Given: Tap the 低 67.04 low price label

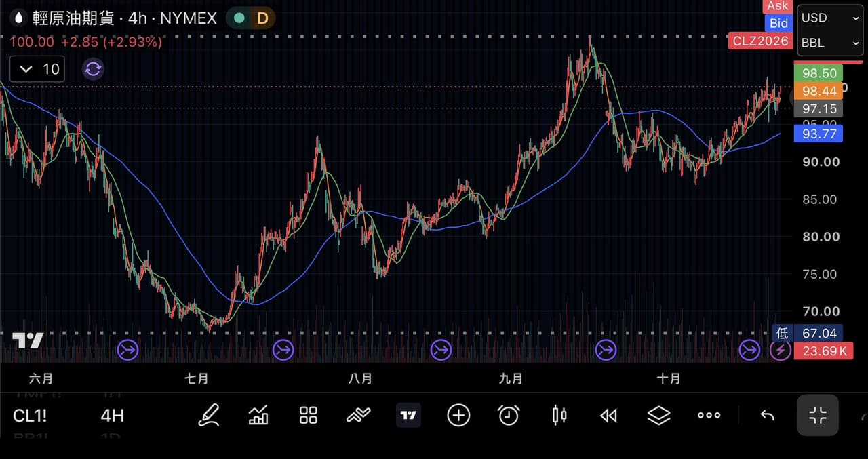Looking at the screenshot, I should click(808, 333).
